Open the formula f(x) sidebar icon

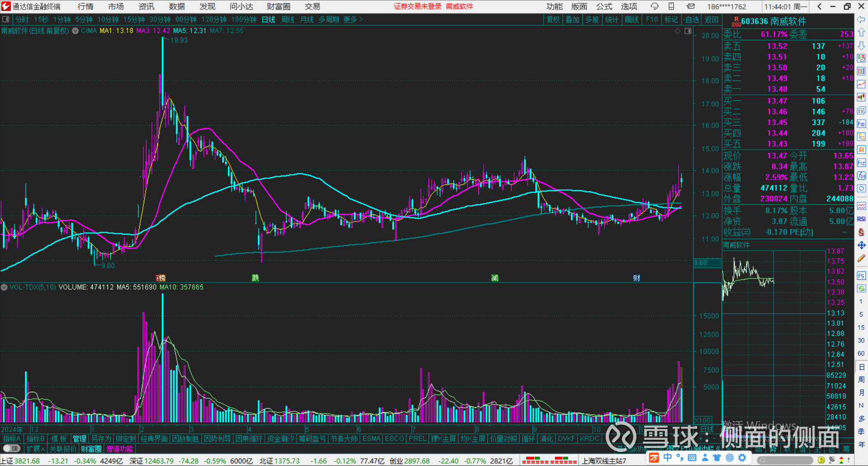[x=861, y=176]
